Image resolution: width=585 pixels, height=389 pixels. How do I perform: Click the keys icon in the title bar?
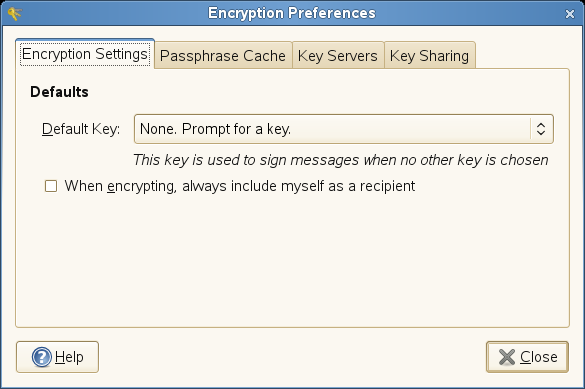click(15, 13)
